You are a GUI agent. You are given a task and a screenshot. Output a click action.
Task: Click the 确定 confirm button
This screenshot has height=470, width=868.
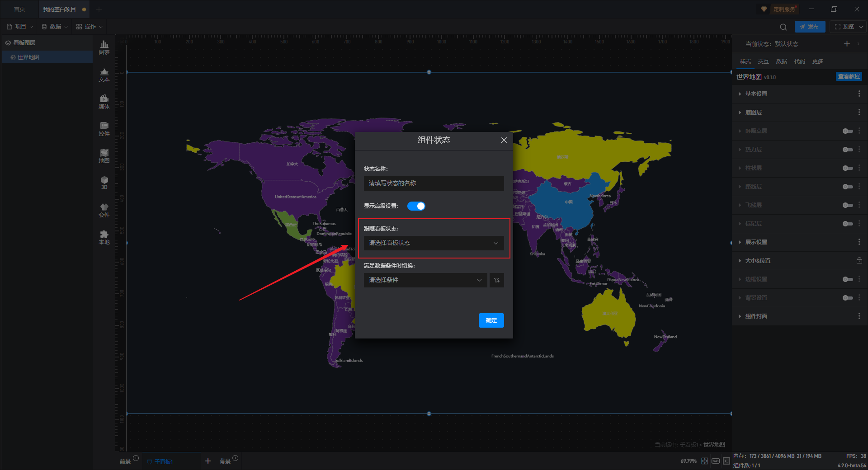coord(491,320)
